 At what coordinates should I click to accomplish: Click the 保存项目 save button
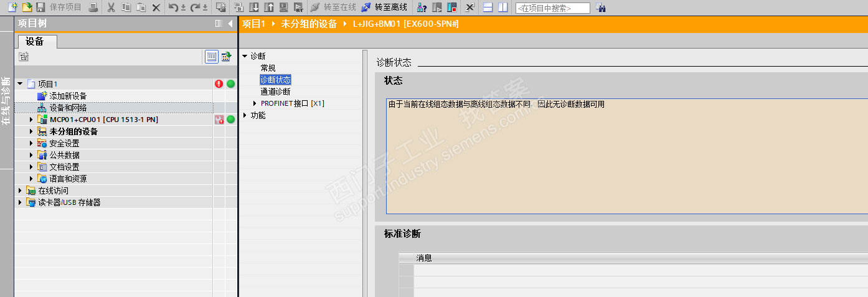59,7
